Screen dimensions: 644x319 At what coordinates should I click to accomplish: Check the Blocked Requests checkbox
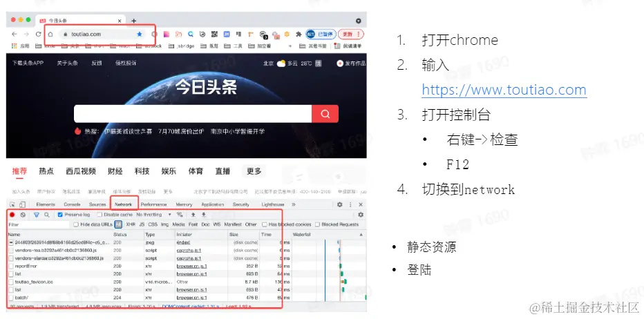[317, 224]
